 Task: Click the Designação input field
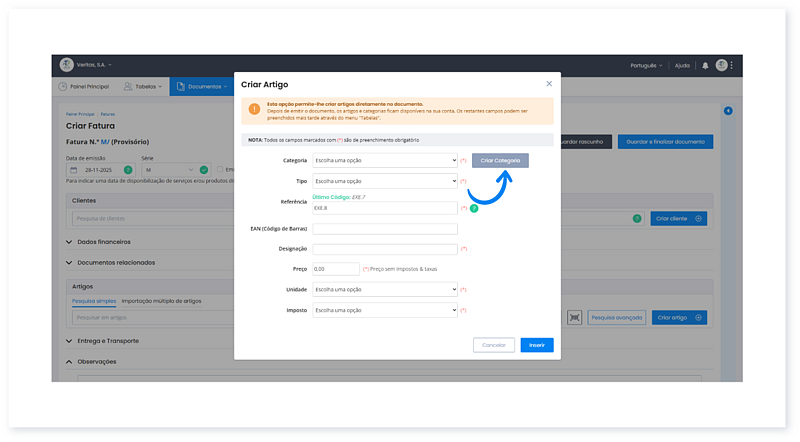coord(385,248)
